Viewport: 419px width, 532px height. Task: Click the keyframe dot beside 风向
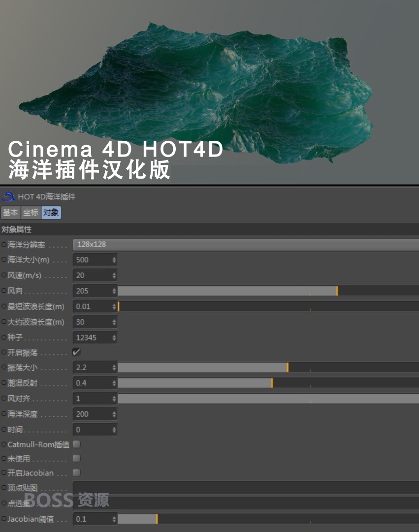pyautogui.click(x=4, y=291)
